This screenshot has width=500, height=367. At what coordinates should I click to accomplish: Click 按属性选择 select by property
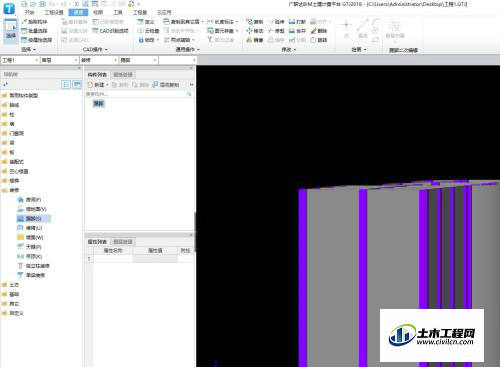coord(36,40)
